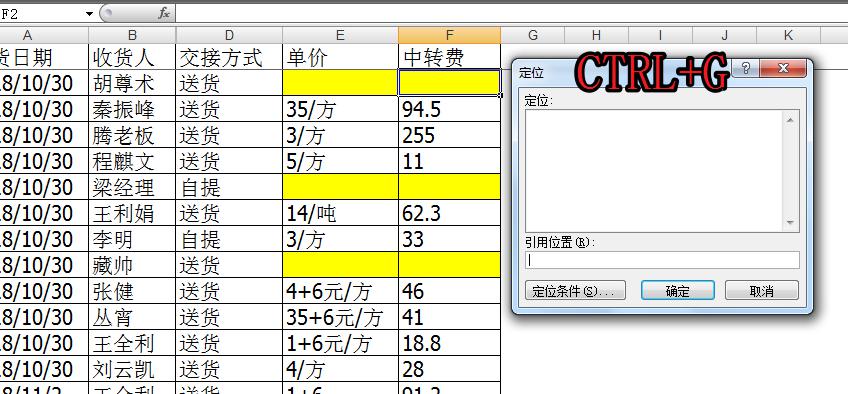Click the 单价 cell 4+6元/方
This screenshot has width=848, height=394.
pyautogui.click(x=340, y=291)
